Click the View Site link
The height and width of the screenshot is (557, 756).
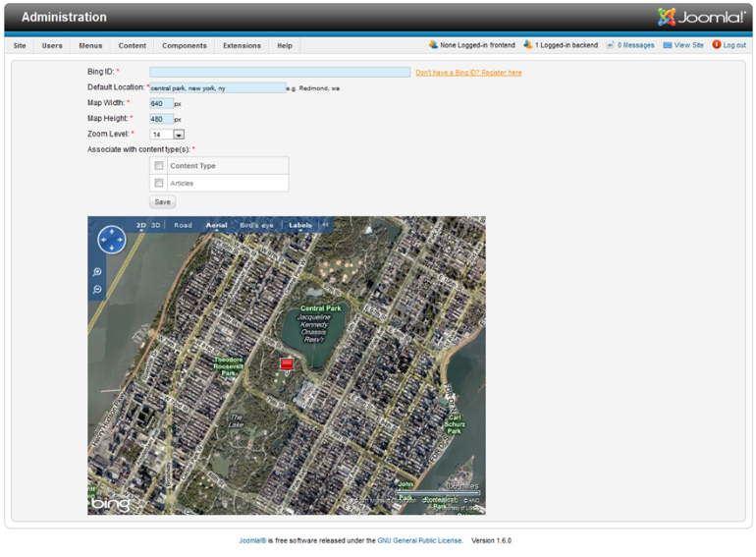point(688,45)
